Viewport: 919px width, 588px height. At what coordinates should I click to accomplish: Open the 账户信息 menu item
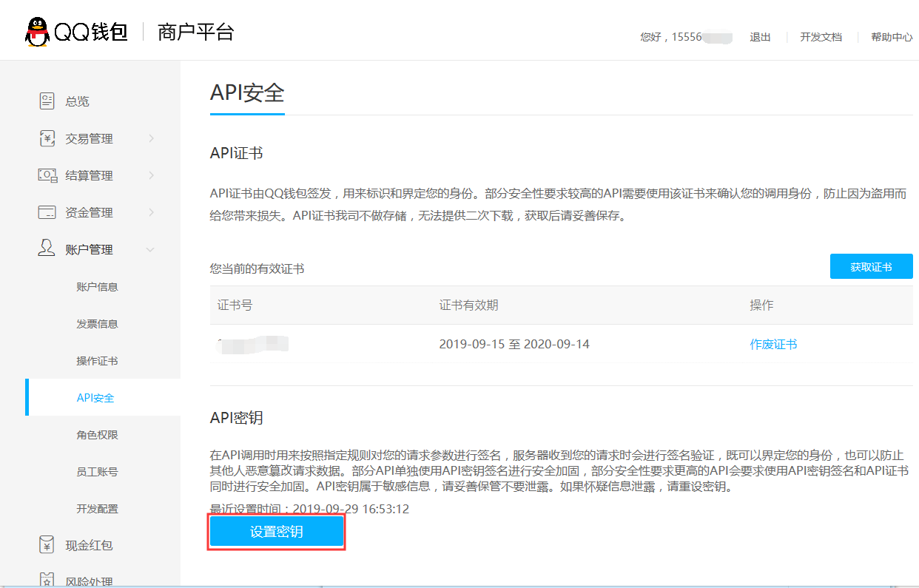(97, 287)
